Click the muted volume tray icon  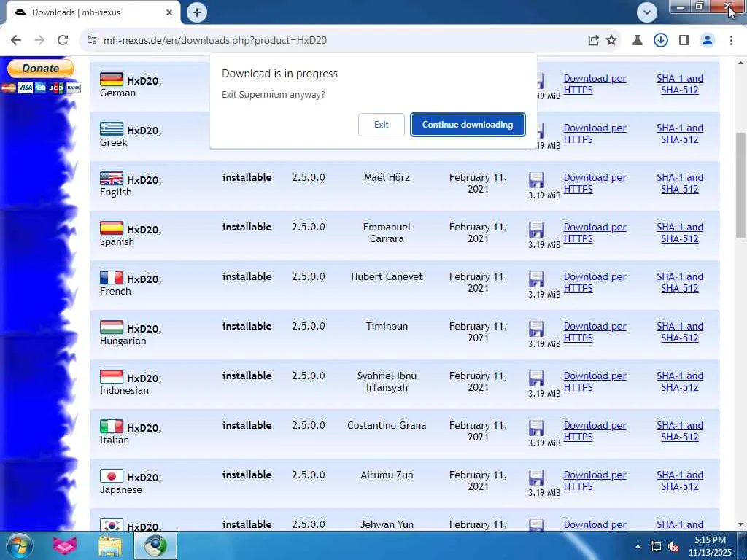click(x=673, y=547)
